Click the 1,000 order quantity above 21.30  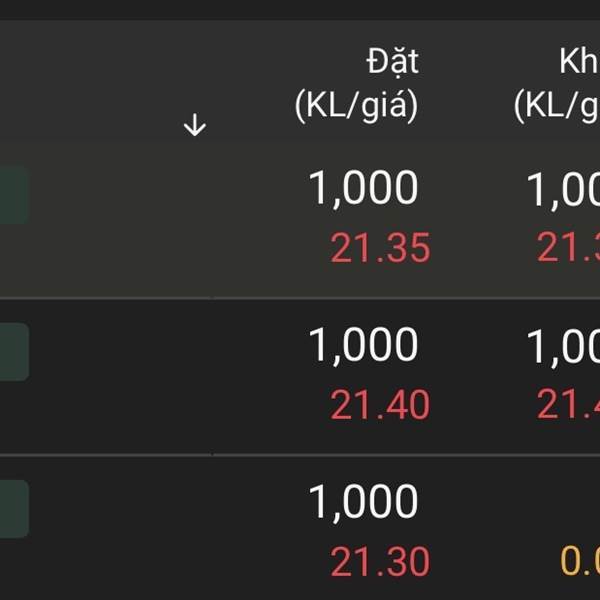pos(363,503)
